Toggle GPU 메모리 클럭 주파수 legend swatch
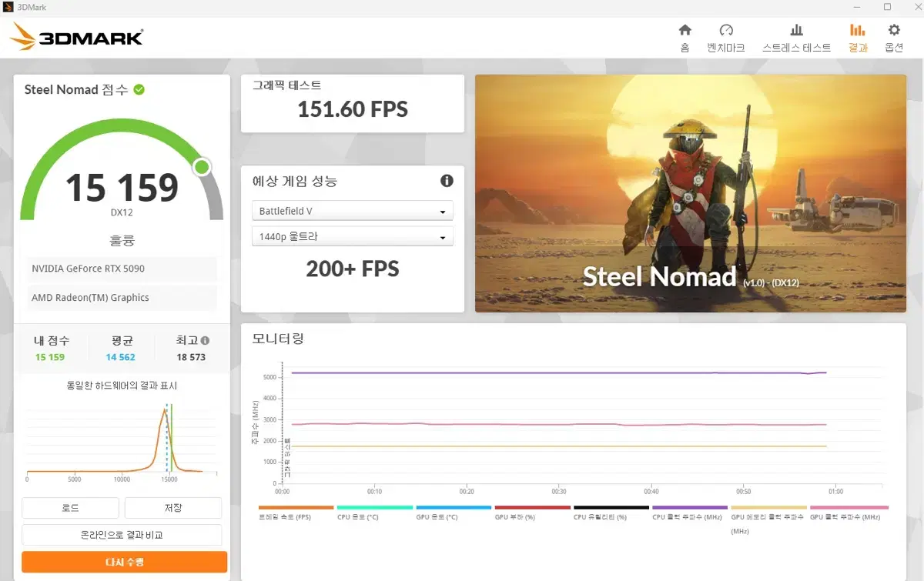This screenshot has width=924, height=581. click(x=768, y=508)
